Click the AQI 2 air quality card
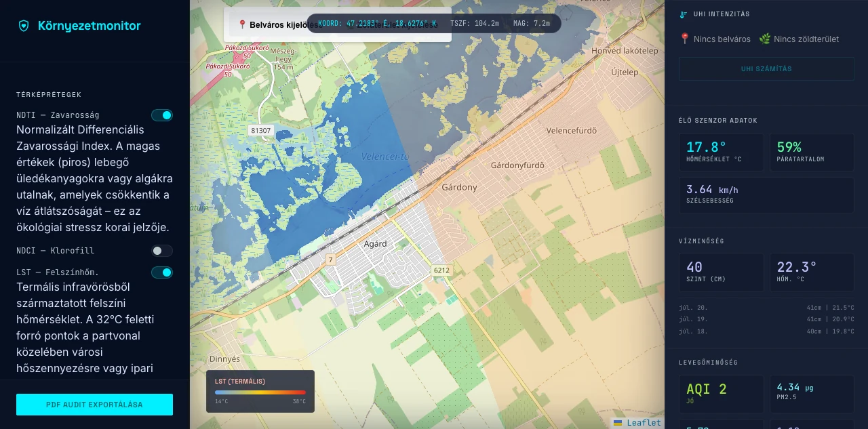 click(x=722, y=394)
